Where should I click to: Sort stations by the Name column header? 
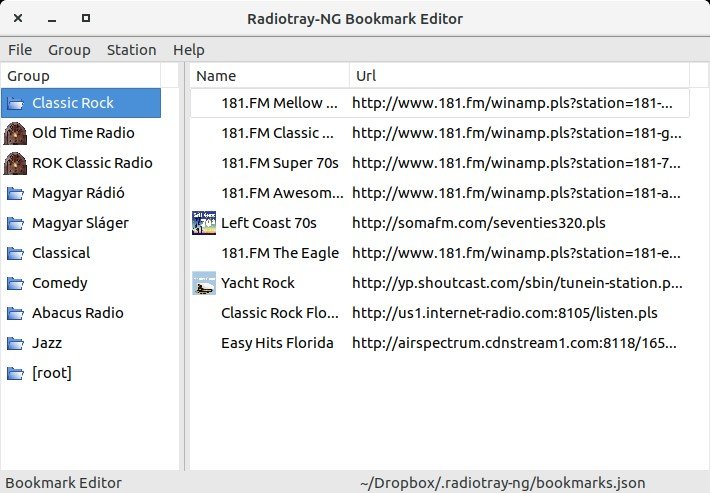pyautogui.click(x=269, y=76)
